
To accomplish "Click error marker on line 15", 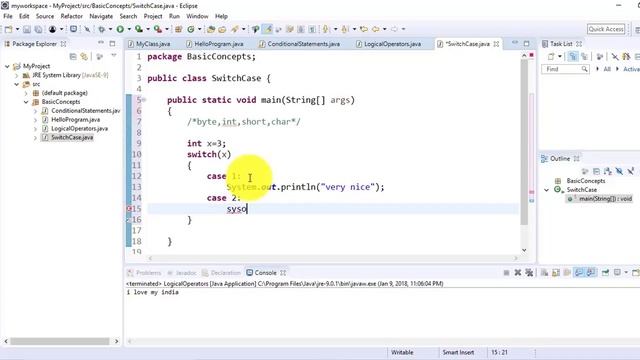I will tap(129, 209).
